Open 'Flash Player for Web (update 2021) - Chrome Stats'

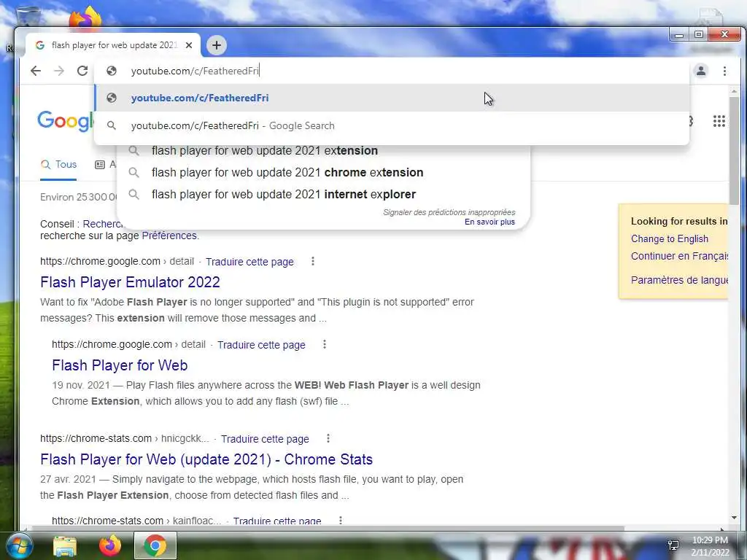point(206,459)
